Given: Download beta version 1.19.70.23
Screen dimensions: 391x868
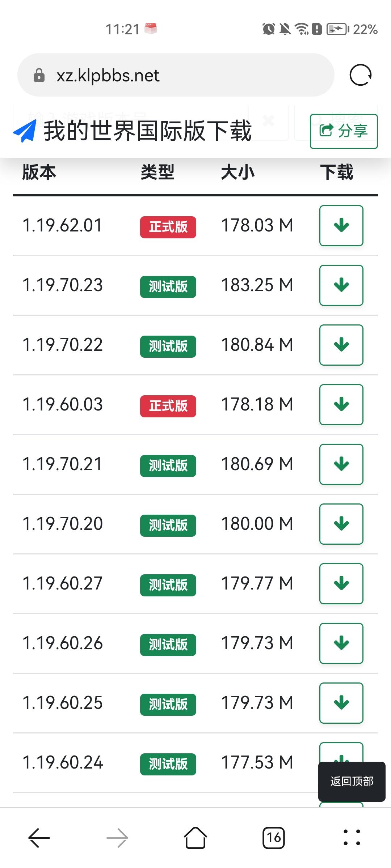Looking at the screenshot, I should click(341, 285).
